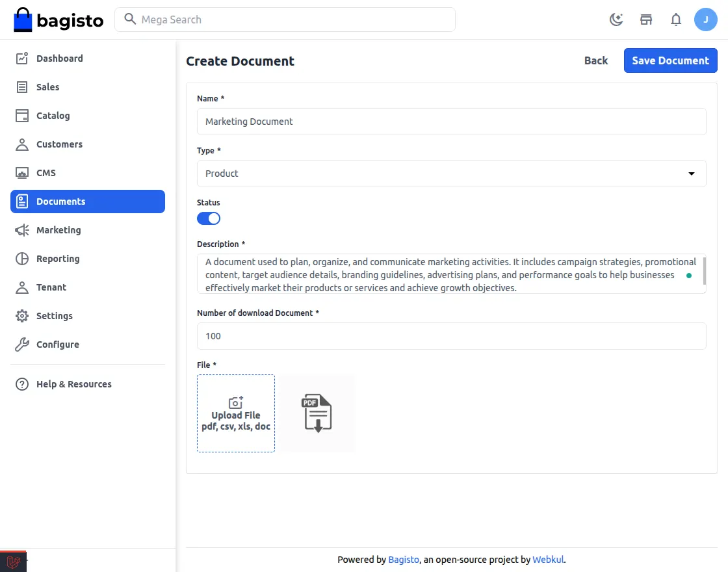The image size is (728, 572).
Task: Click the Back link
Action: [x=595, y=60]
